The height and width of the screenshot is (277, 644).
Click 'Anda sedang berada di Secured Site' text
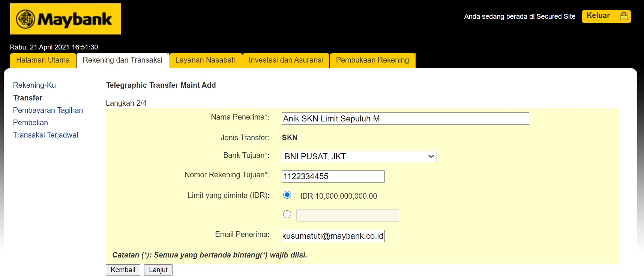519,16
